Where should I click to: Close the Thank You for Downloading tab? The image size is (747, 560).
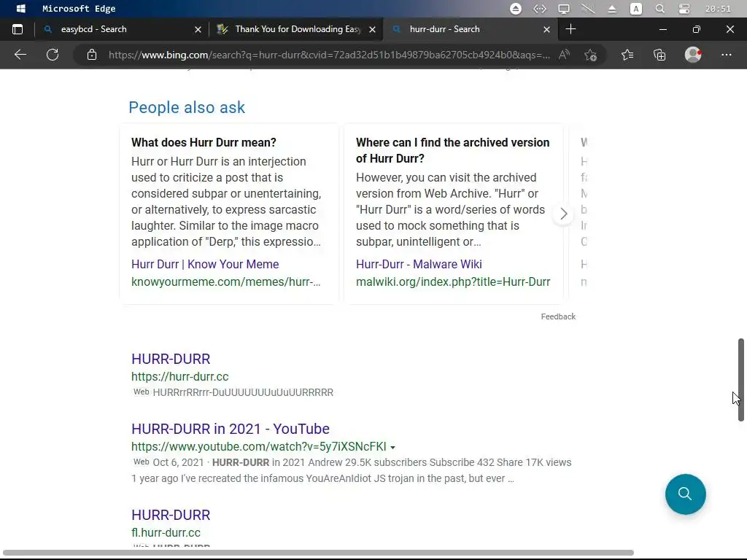pos(373,29)
